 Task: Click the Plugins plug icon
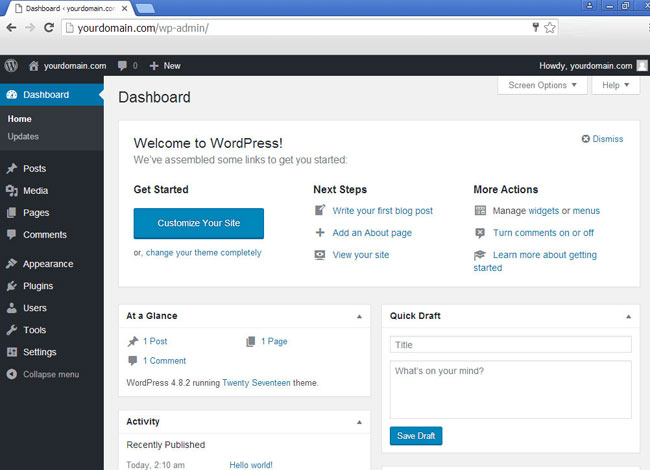[x=12, y=286]
